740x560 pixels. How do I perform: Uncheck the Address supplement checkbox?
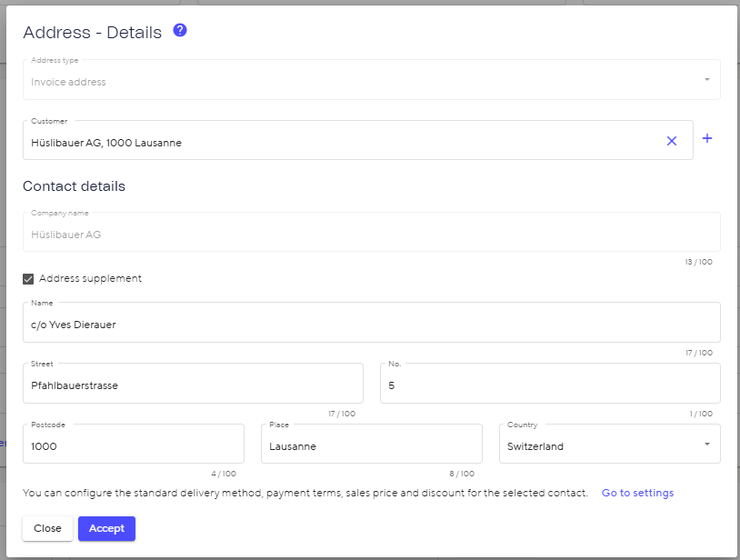coord(28,279)
